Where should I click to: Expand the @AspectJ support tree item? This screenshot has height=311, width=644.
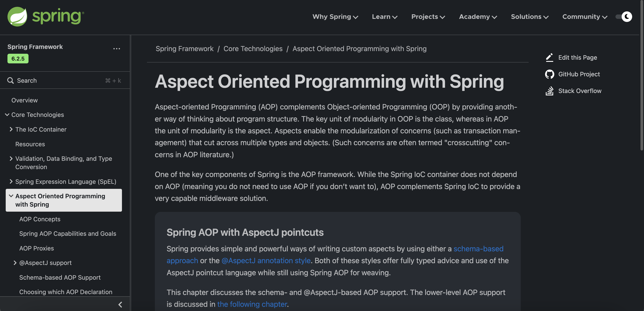(15, 263)
